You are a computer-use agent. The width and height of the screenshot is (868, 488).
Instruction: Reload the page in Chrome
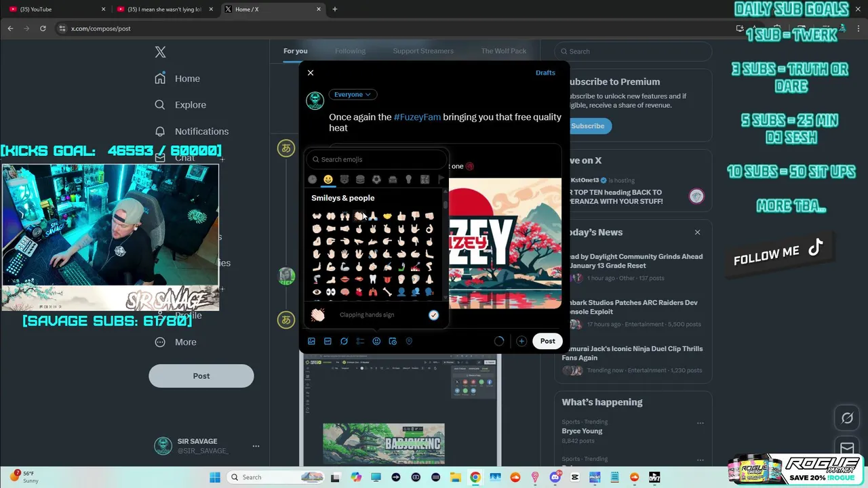pyautogui.click(x=43, y=28)
